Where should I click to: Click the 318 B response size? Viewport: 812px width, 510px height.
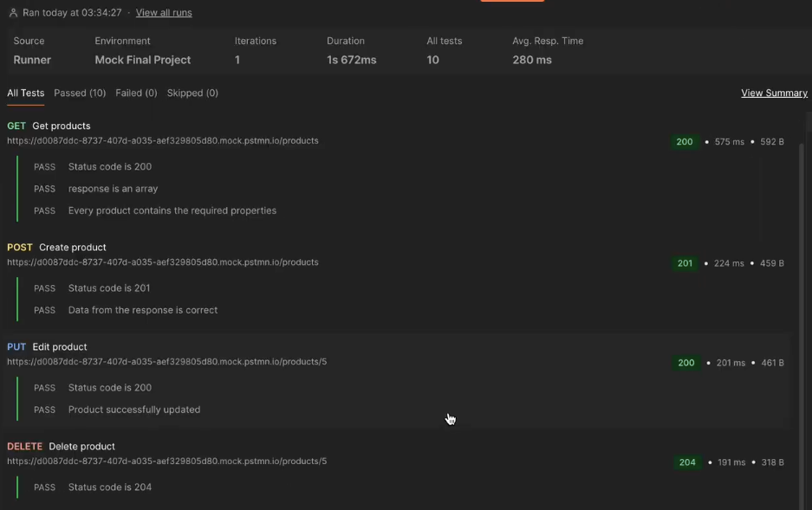click(772, 462)
